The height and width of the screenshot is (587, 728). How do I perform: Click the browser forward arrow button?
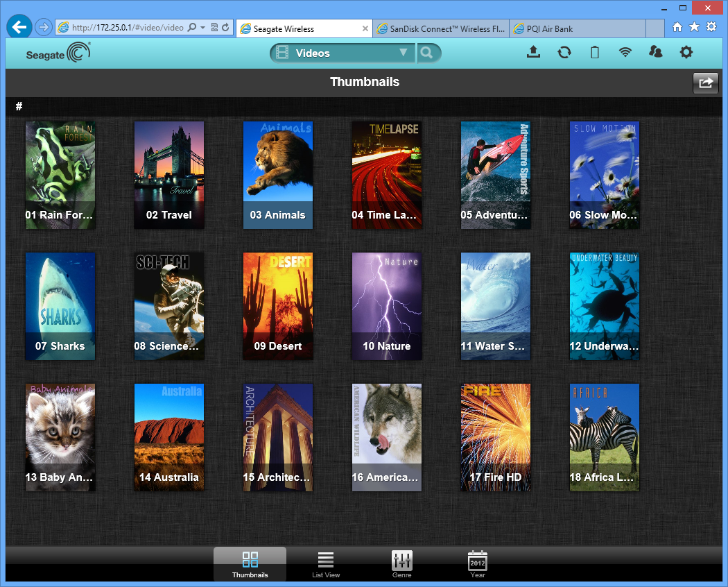click(x=44, y=28)
